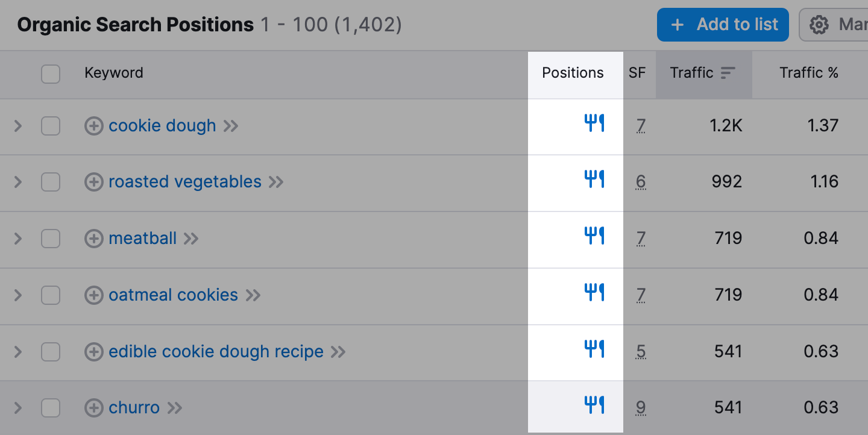Screen dimensions: 868x435
Task: Click the SF value 9 for churro
Action: tap(641, 408)
